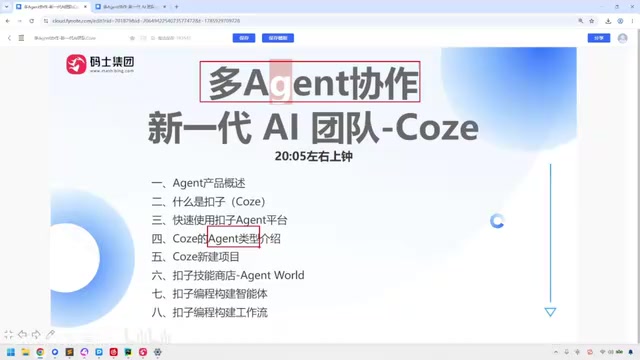
Task: Select agenda item '四、Coze的Agent类型介绍'
Action: pos(216,238)
